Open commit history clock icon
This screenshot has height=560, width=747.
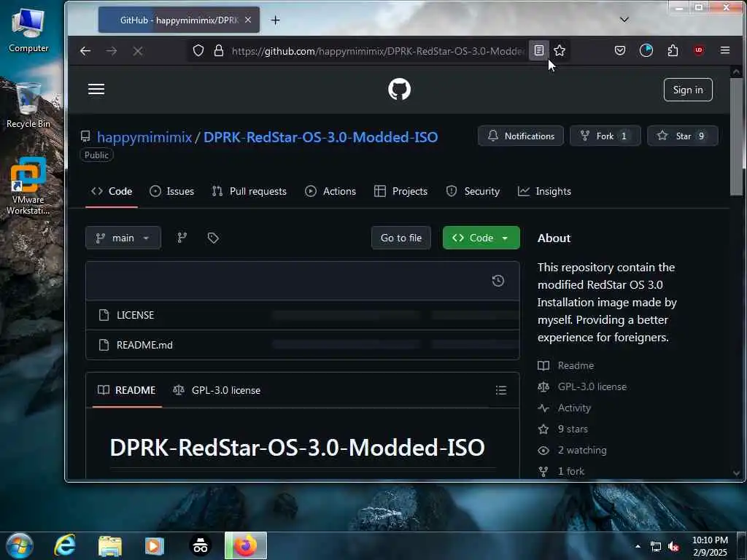[x=498, y=281]
